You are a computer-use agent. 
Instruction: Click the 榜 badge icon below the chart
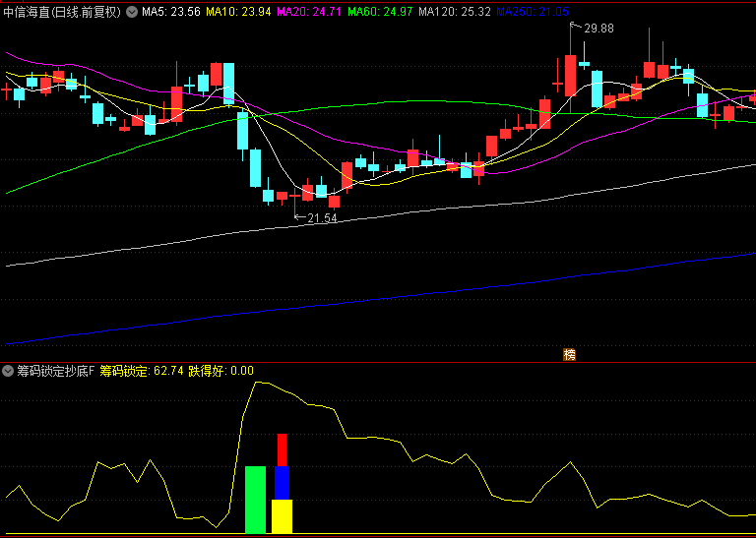[570, 355]
